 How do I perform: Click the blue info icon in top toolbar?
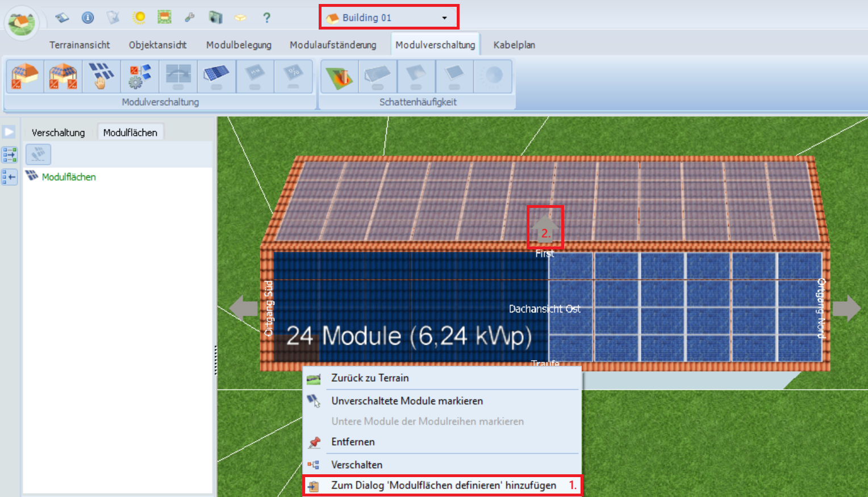(87, 18)
